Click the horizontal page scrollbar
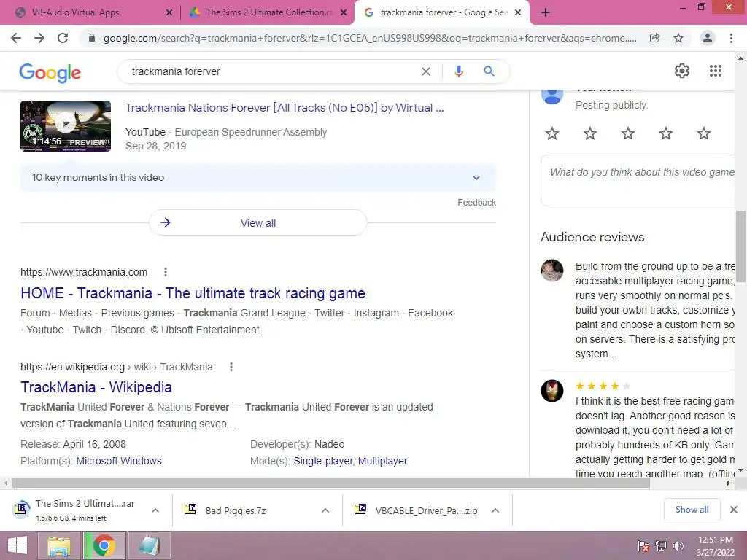747x560 pixels. coord(330,483)
